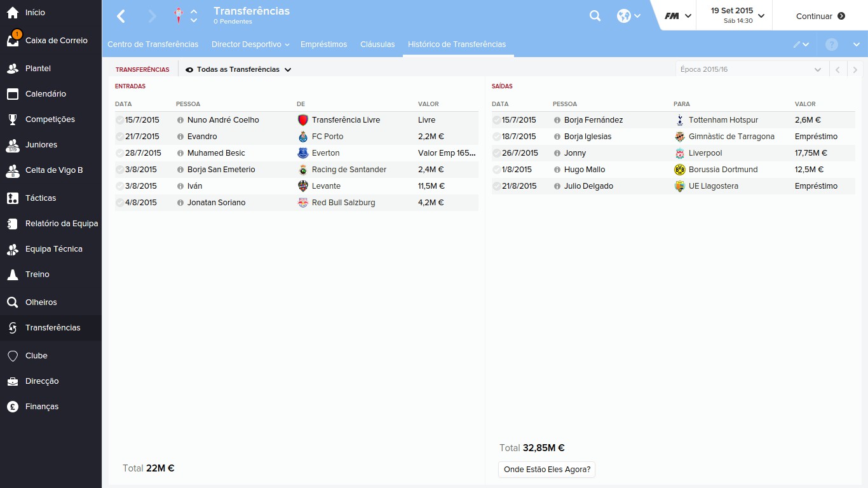Toggle check mark on Jonny 26/7/2015 row
Screen dimensions: 868x488
point(496,153)
